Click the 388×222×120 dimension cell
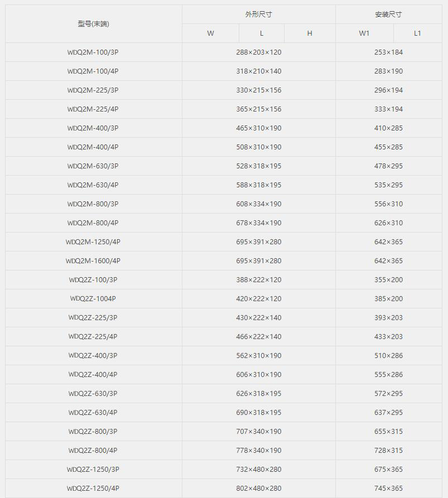The width and height of the screenshot is (448, 498). pyautogui.click(x=259, y=280)
